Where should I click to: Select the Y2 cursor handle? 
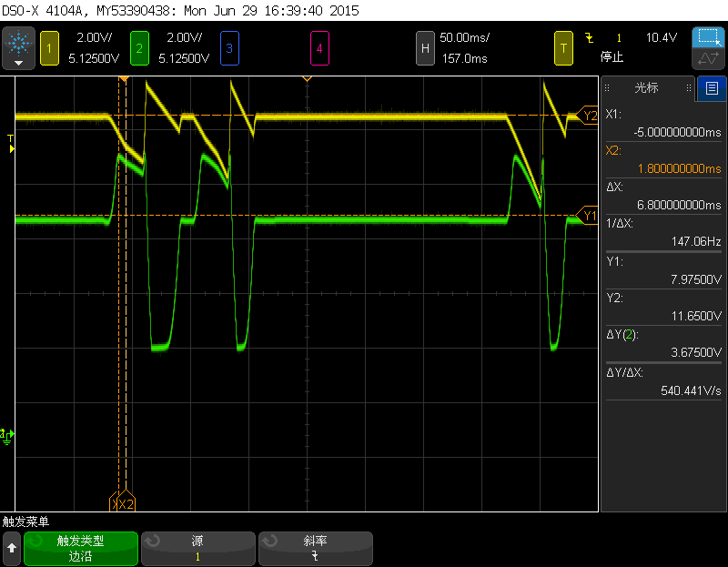coord(588,115)
